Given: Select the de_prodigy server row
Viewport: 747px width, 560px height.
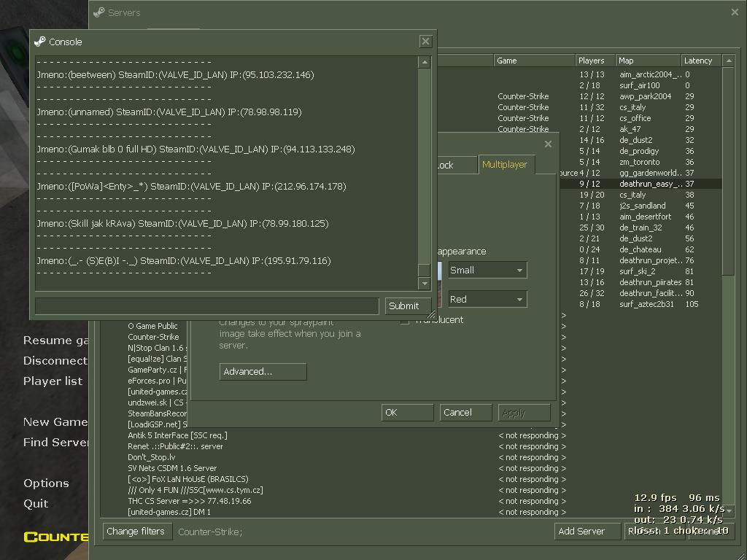Looking at the screenshot, I should click(640, 151).
